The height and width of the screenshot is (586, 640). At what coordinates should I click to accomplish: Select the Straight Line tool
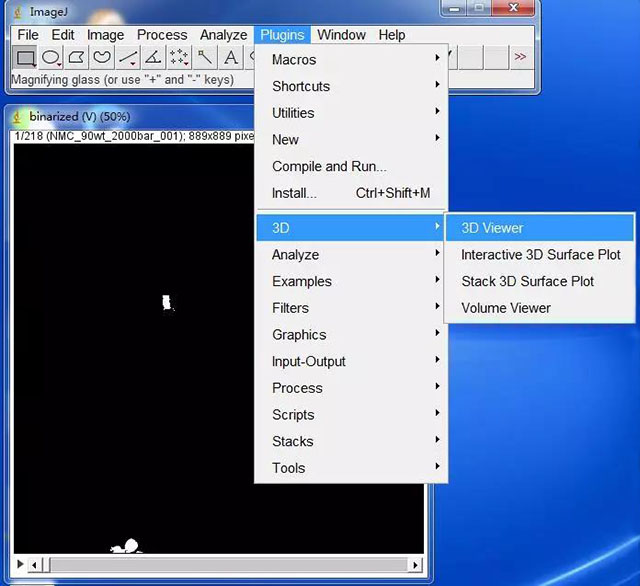(x=128, y=58)
